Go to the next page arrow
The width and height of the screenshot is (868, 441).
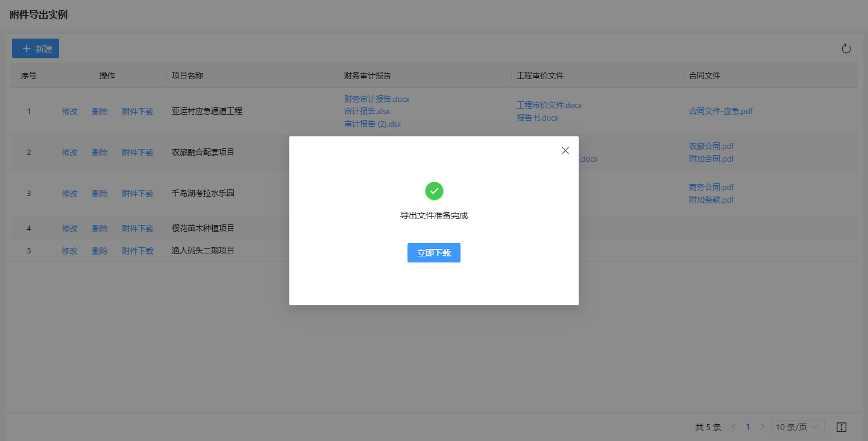coord(762,427)
